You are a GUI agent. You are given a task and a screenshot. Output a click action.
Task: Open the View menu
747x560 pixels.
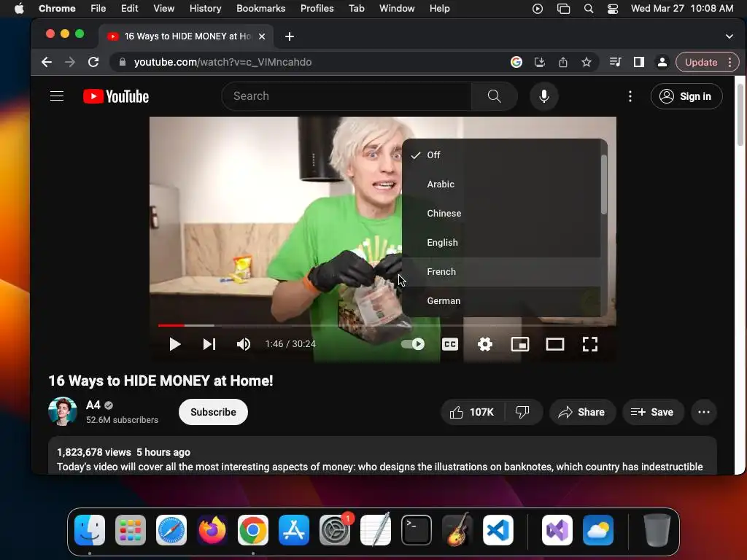163,8
